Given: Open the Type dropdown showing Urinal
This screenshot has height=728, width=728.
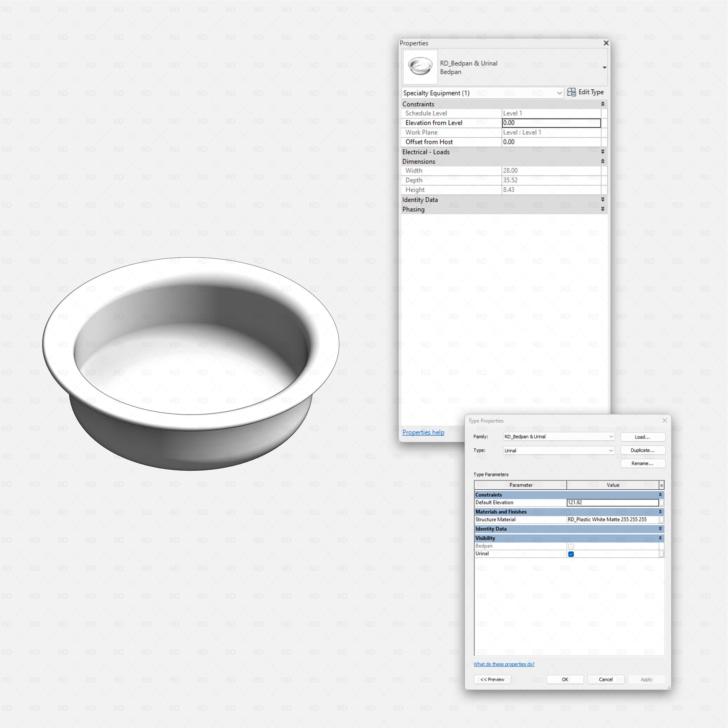Looking at the screenshot, I should pyautogui.click(x=611, y=451).
